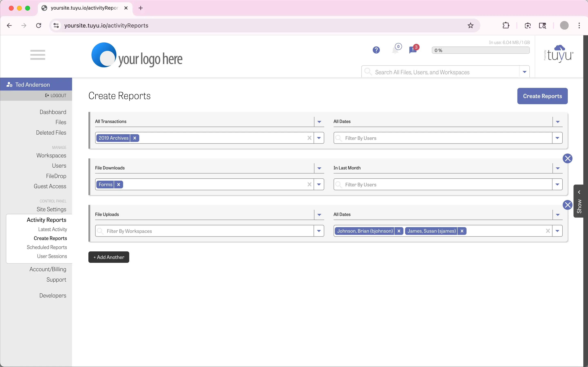
Task: Click the storage usage progress bar
Action: pyautogui.click(x=480, y=51)
